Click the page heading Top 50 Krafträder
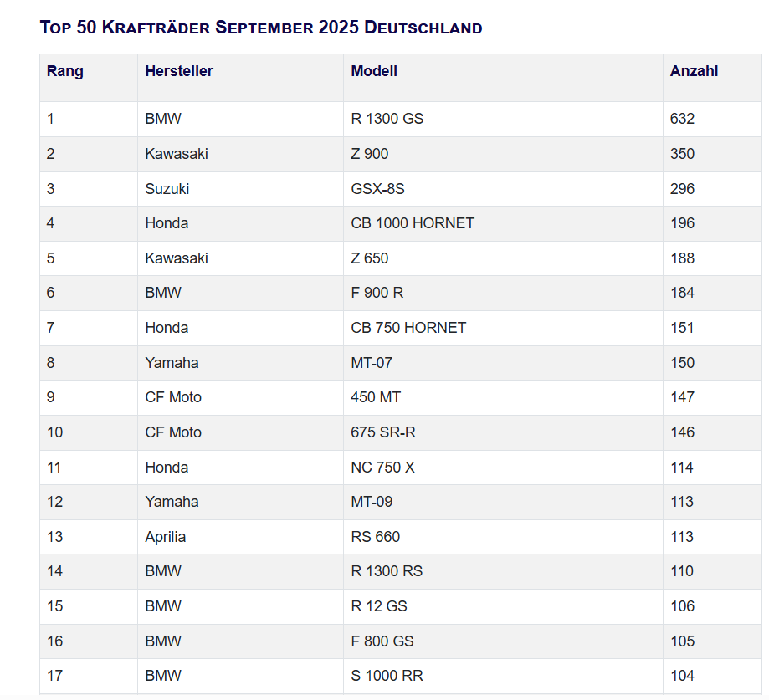 (261, 28)
